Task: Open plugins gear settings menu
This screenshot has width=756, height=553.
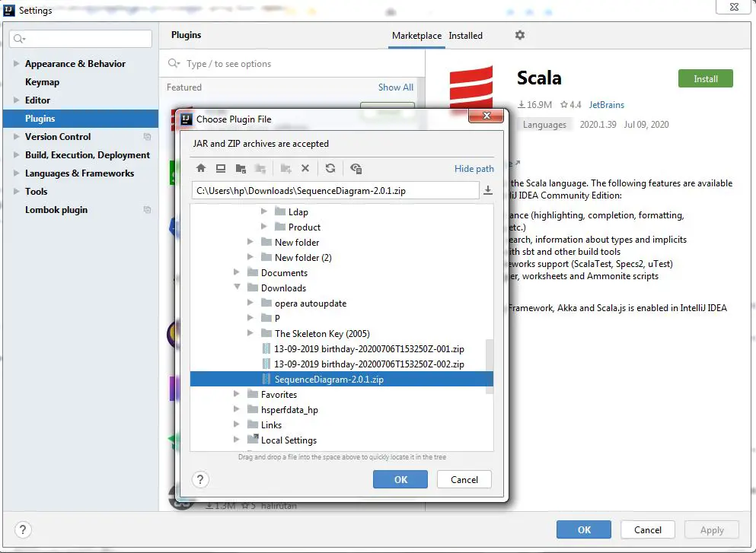Action: (520, 35)
